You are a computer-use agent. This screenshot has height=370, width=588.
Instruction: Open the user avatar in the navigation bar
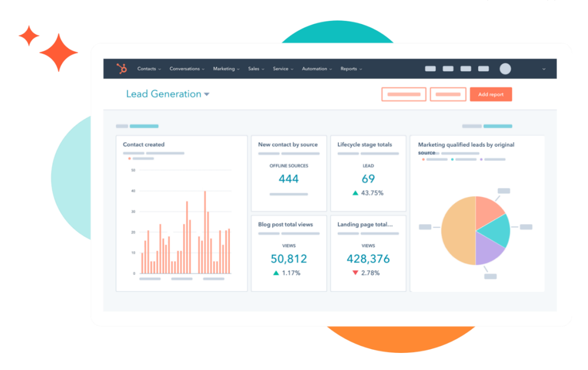point(505,69)
